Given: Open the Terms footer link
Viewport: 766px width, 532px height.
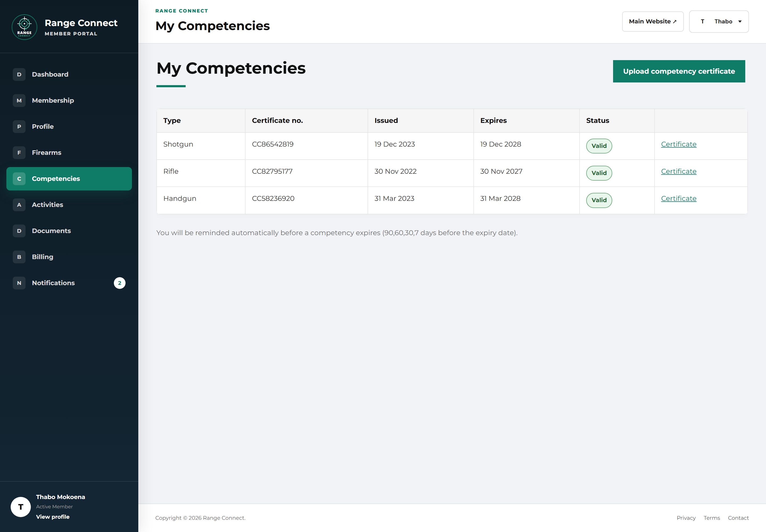Looking at the screenshot, I should pos(711,518).
